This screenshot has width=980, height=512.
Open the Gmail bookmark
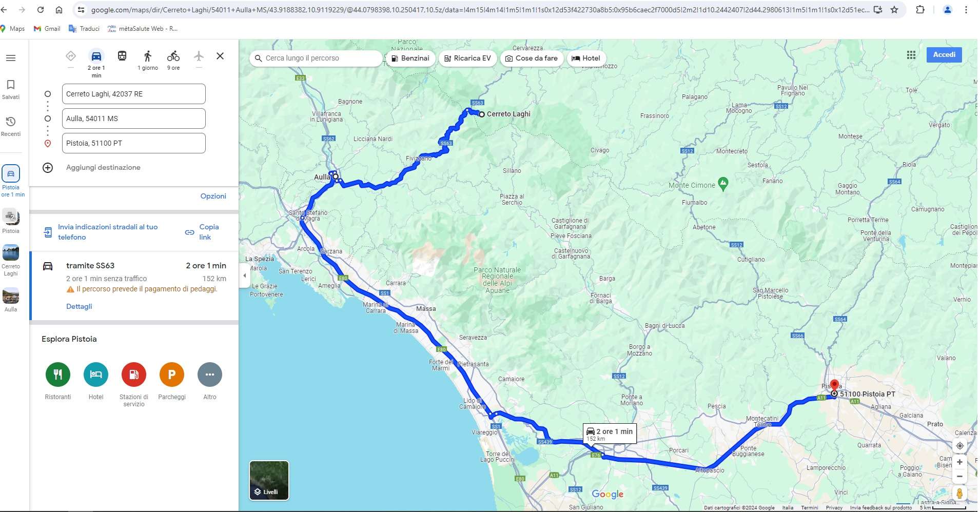tap(47, 29)
